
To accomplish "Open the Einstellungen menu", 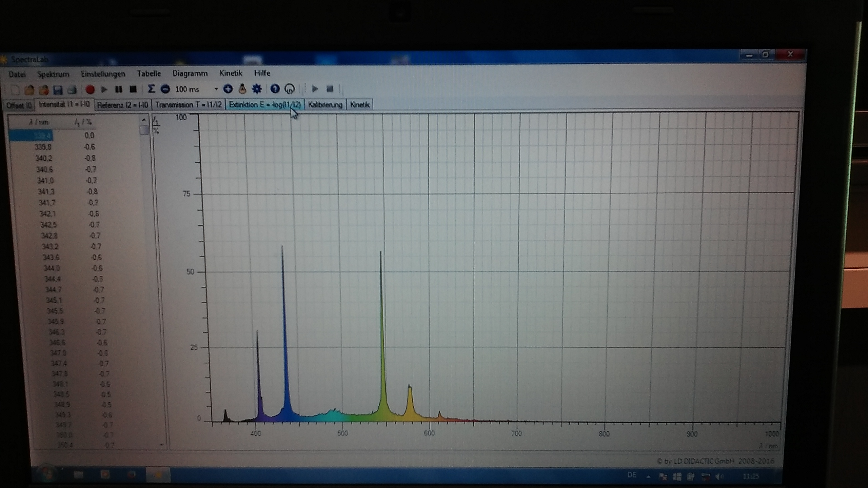I will (103, 74).
